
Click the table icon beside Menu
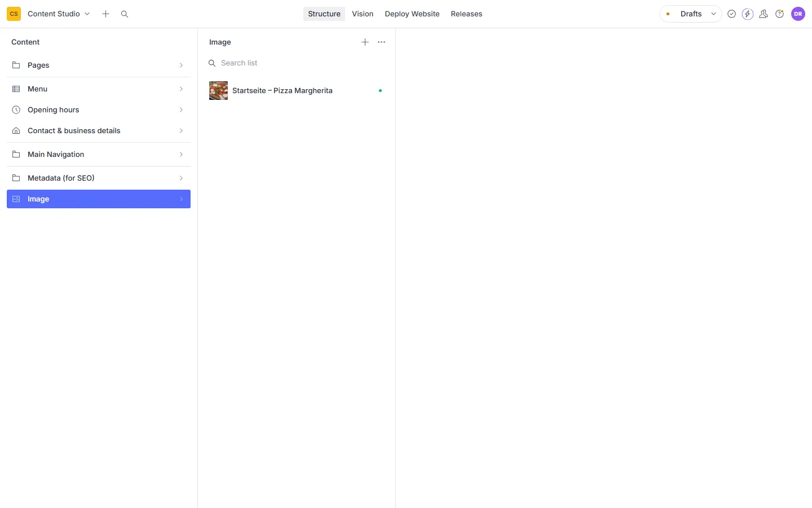pos(16,89)
